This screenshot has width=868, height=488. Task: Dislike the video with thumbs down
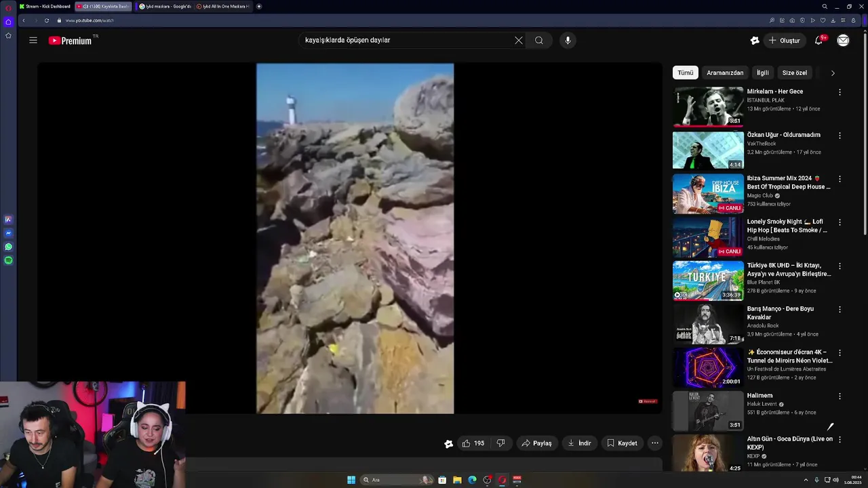coord(500,443)
